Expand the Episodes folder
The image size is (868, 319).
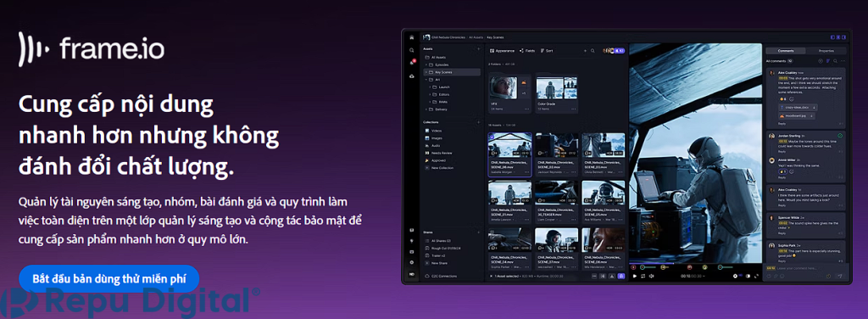[x=426, y=64]
